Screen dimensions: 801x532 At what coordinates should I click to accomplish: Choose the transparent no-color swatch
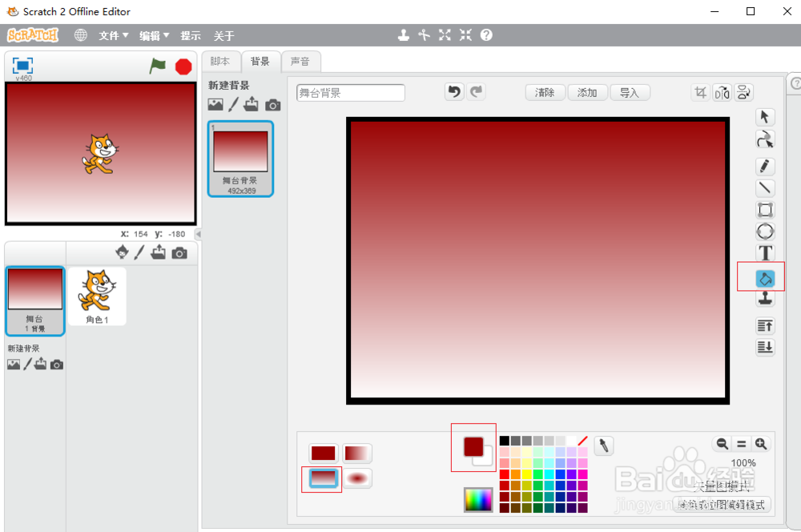click(x=582, y=441)
